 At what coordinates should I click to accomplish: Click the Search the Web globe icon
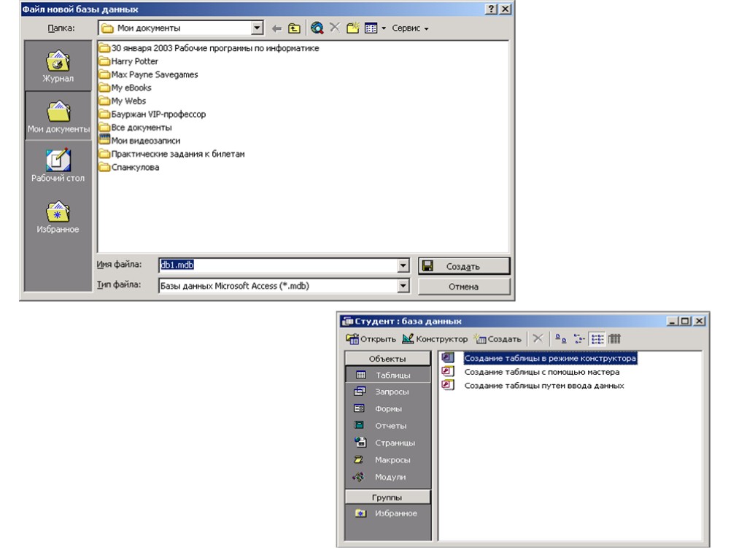tap(317, 28)
